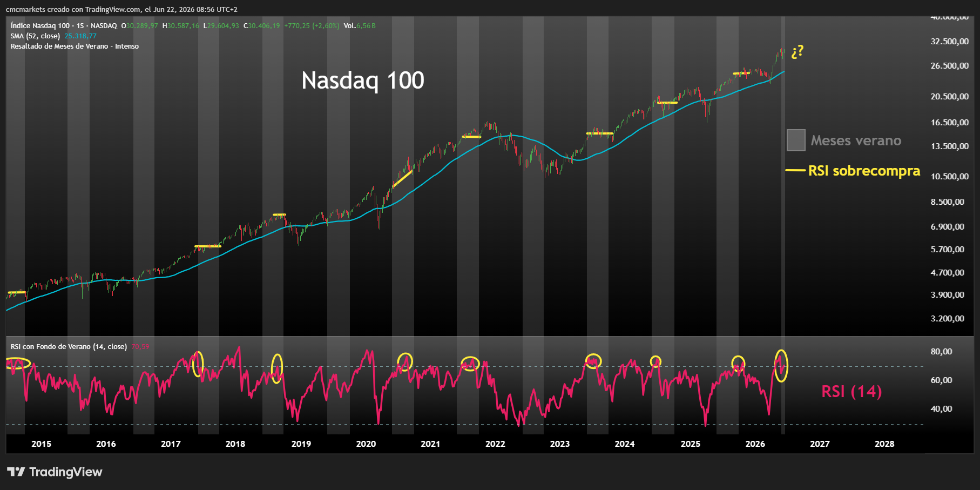Click the 13.500,00 price axis label
The height and width of the screenshot is (490, 980).
(x=950, y=146)
